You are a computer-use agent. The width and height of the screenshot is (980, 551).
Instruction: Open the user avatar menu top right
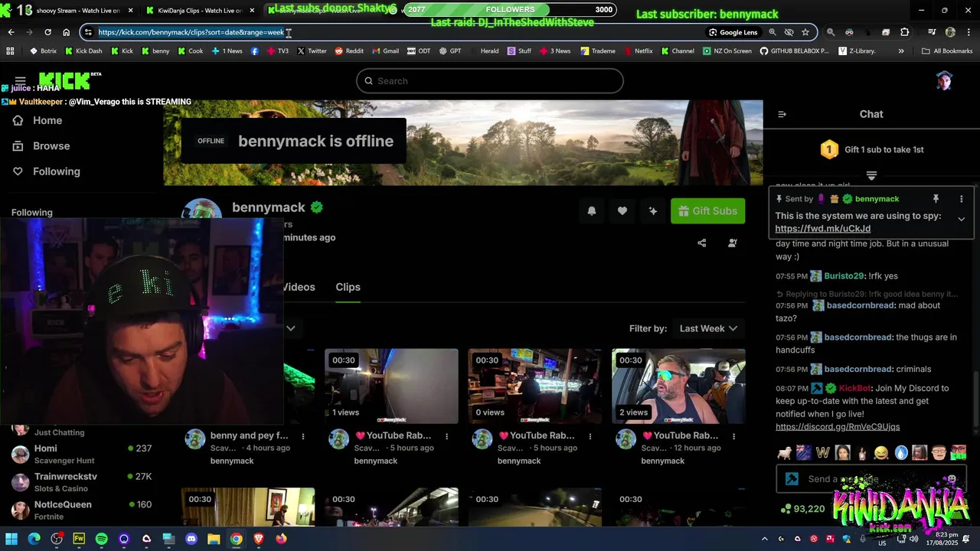point(944,80)
